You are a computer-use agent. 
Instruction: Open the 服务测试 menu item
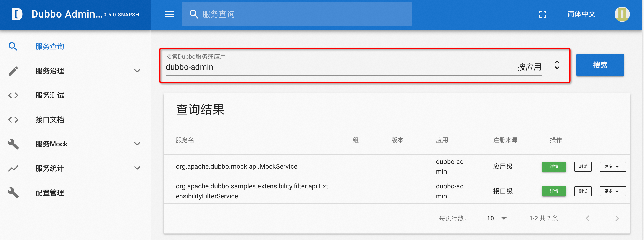pyautogui.click(x=50, y=95)
